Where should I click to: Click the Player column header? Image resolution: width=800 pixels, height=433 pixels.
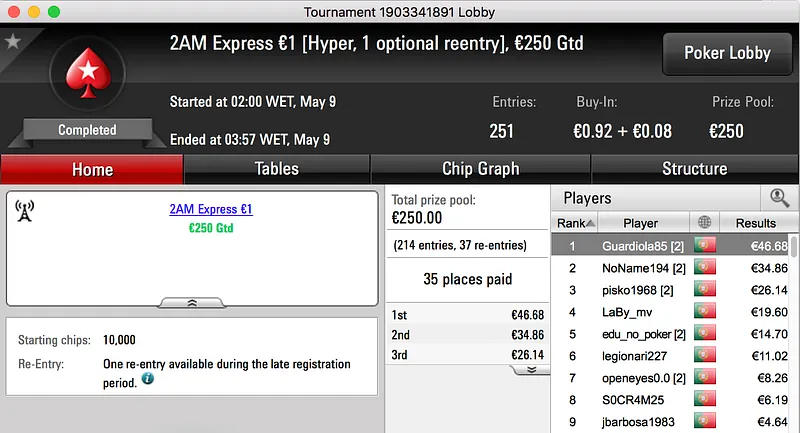(641, 223)
